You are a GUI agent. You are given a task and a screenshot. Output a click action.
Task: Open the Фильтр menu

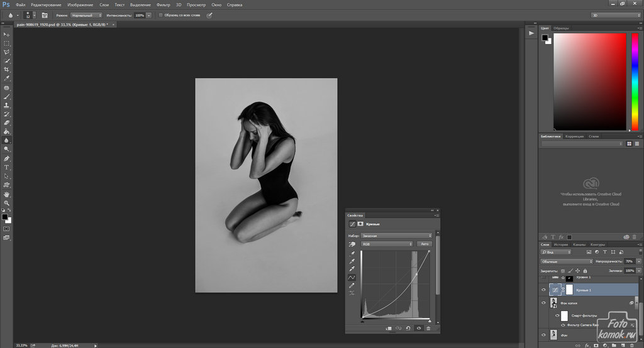tap(163, 5)
